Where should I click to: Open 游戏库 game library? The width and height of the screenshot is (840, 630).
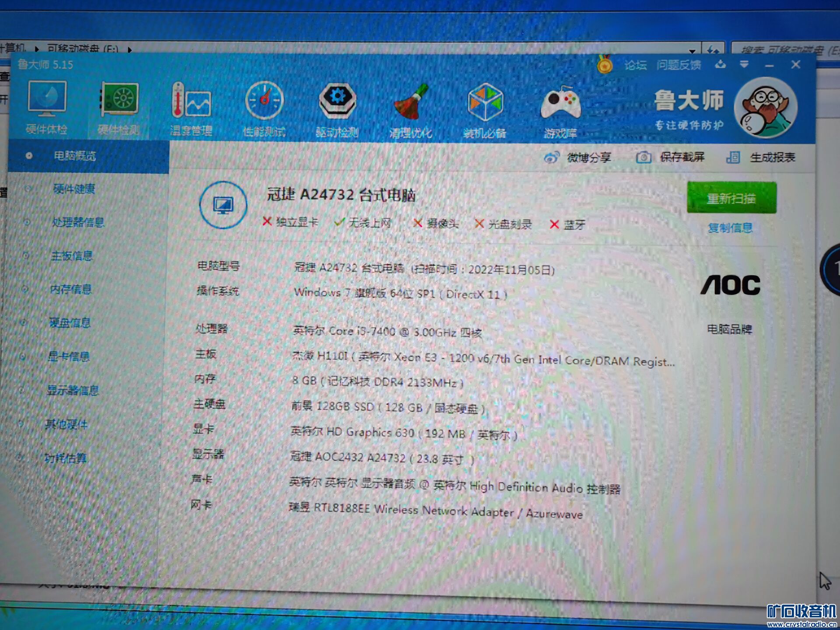[x=560, y=112]
